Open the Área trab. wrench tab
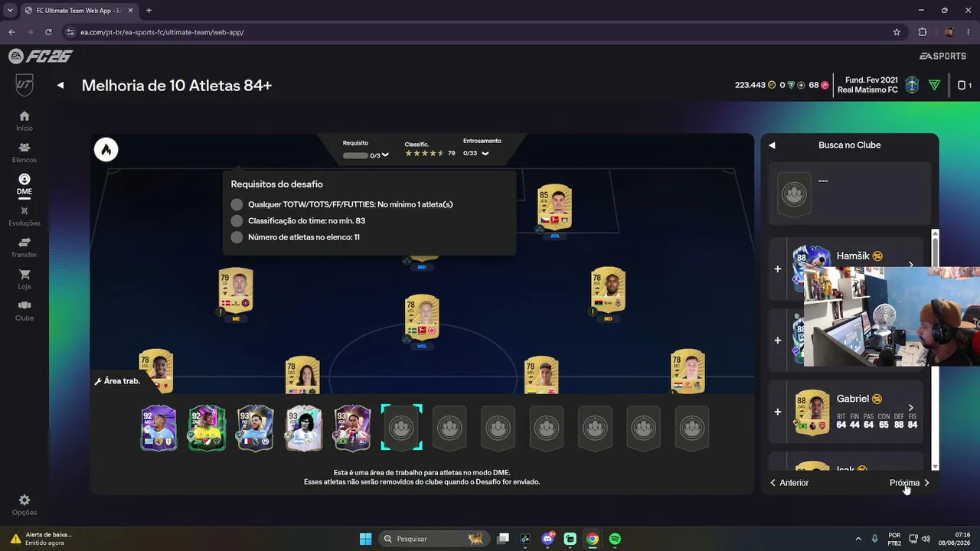This screenshot has height=551, width=980. coord(117,381)
